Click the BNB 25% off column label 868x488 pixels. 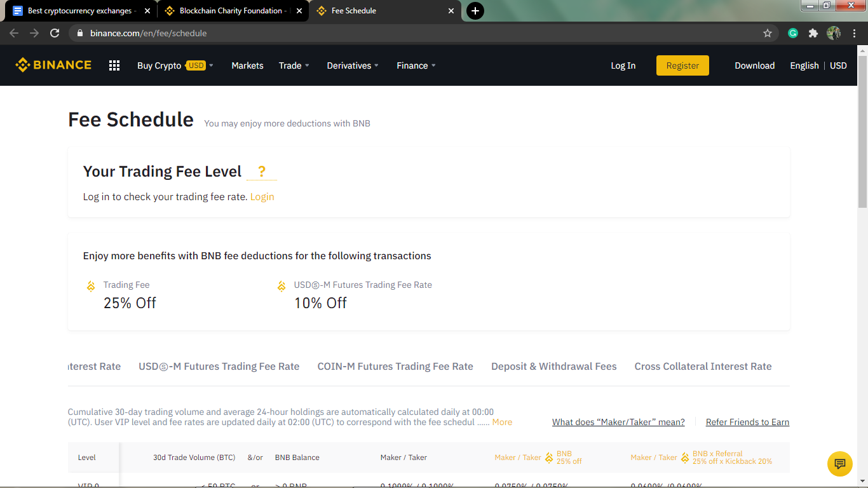click(x=569, y=457)
